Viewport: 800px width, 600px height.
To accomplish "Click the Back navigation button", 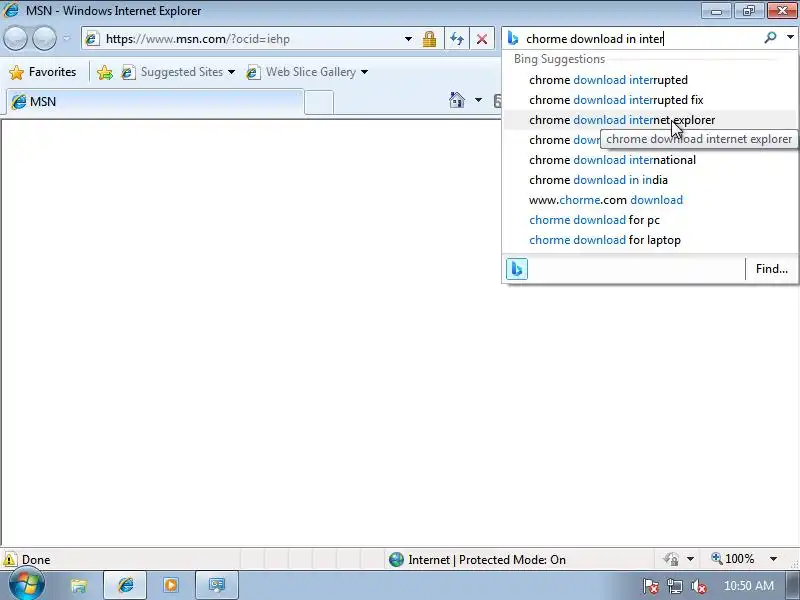I will click(x=15, y=39).
